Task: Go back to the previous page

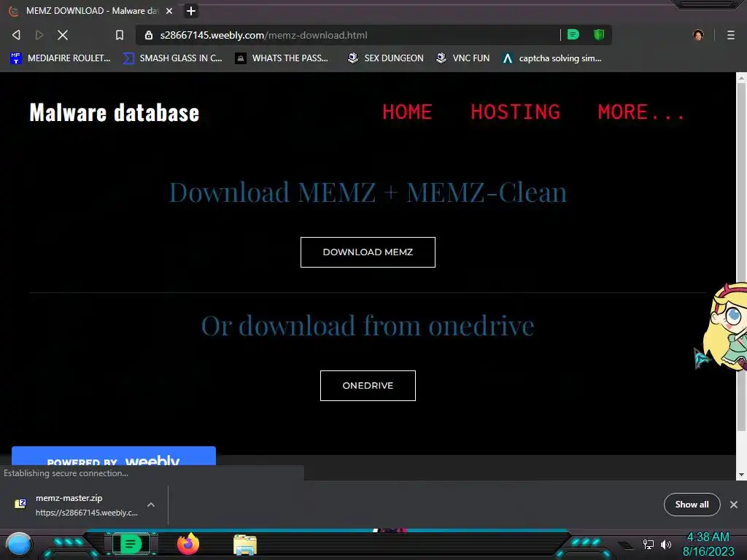Action: tap(16, 35)
